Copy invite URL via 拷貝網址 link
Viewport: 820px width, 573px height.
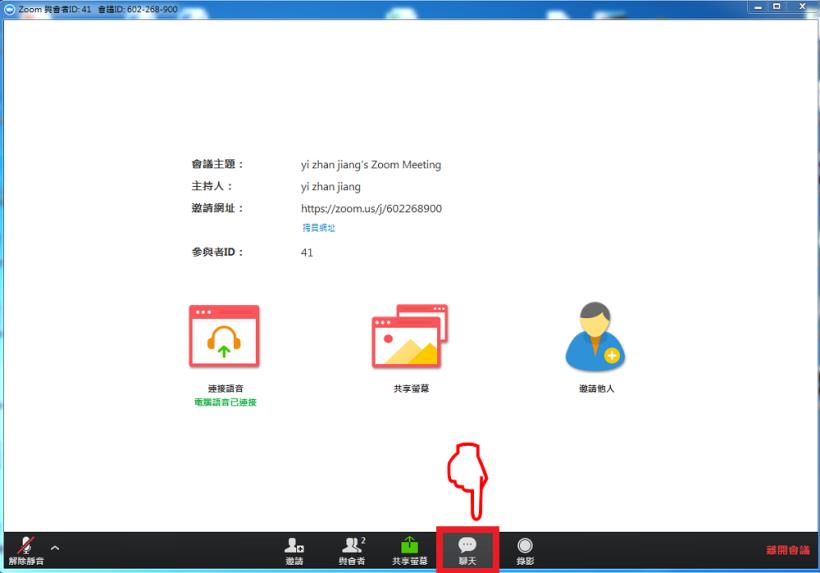click(318, 228)
